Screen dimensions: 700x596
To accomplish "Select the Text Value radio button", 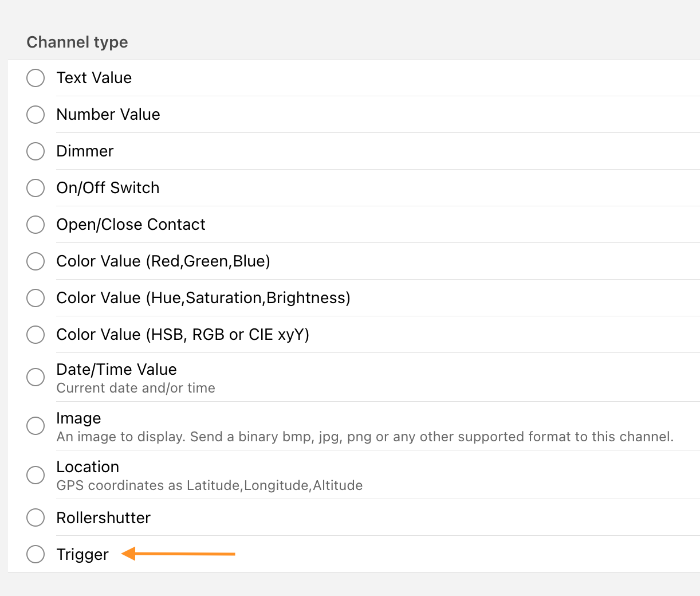I will pos(36,78).
